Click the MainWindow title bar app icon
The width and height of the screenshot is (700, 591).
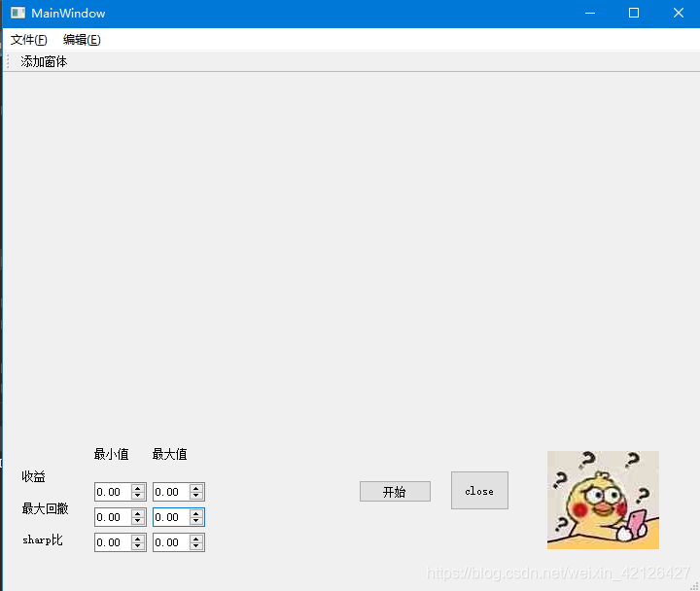(x=17, y=13)
